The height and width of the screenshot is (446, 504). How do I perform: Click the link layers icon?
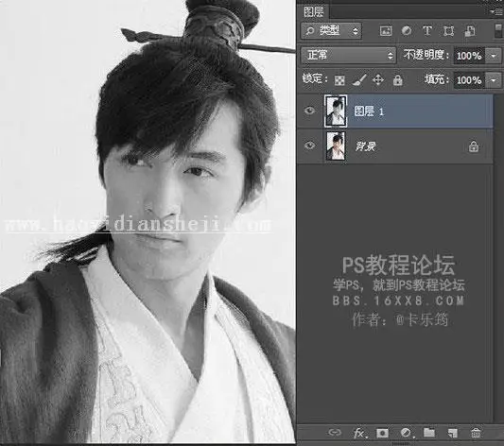(x=335, y=433)
